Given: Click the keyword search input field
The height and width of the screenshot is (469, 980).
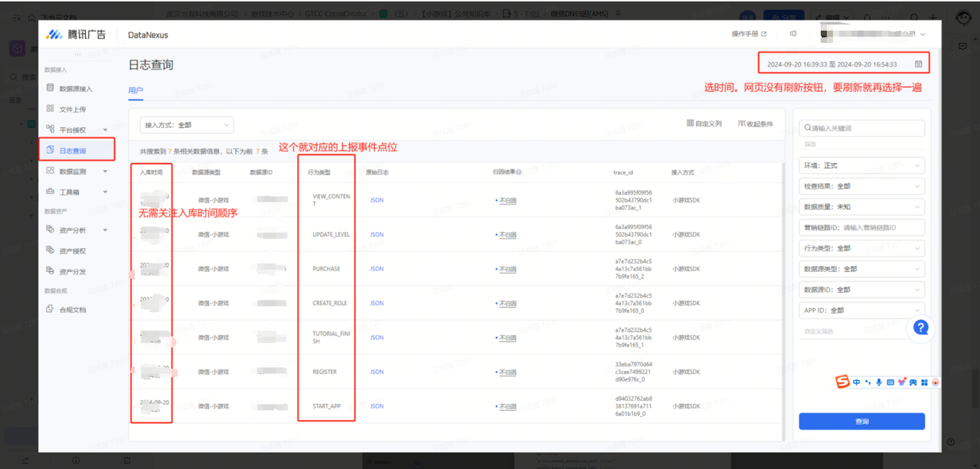Looking at the screenshot, I should (865, 128).
